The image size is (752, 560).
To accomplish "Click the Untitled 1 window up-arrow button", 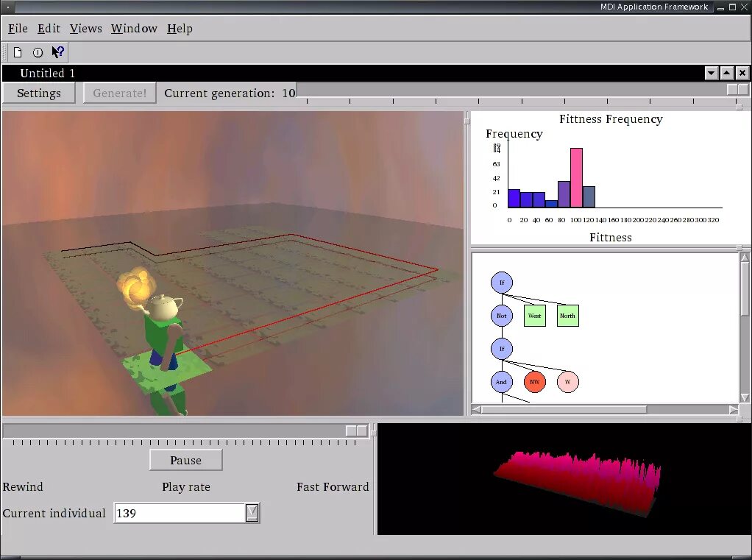I will 727,74.
